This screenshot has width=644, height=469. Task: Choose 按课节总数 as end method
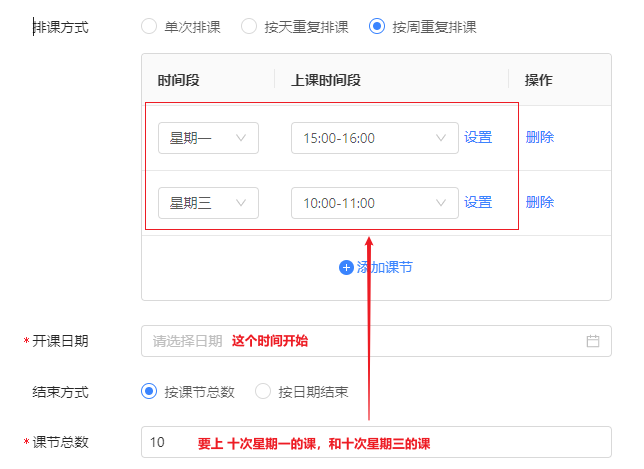[x=149, y=392]
